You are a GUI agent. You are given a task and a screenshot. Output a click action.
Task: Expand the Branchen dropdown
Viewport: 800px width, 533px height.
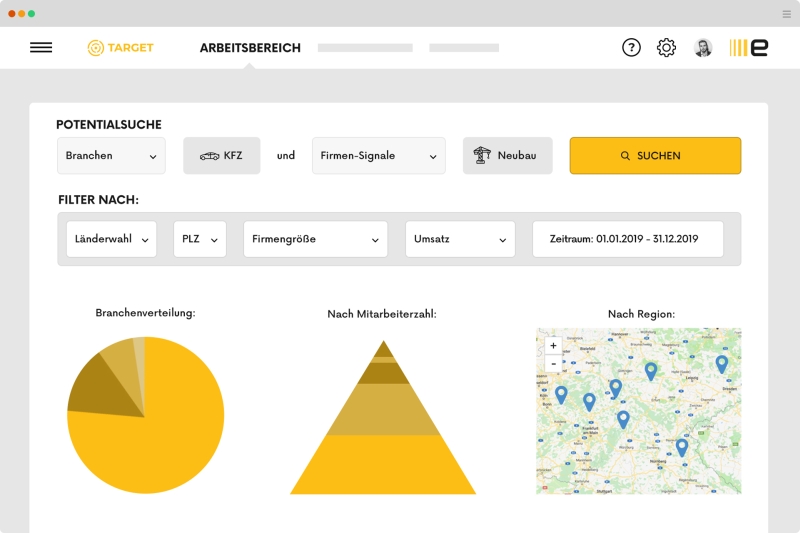pyautogui.click(x=111, y=156)
